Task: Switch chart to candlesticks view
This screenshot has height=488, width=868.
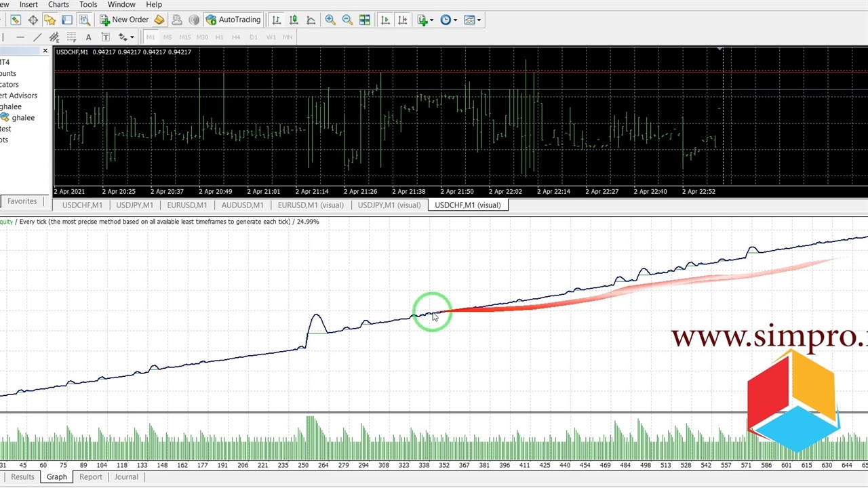Action: coord(294,20)
